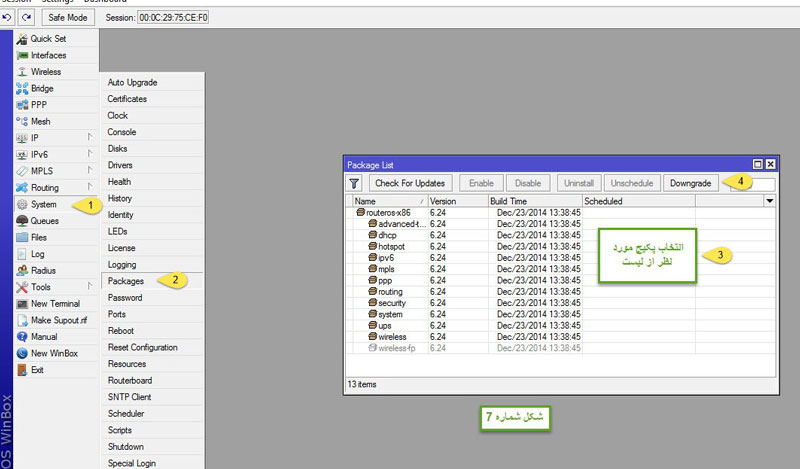Expand the IPv6 submenu
This screenshot has height=469, width=800.
coord(56,155)
